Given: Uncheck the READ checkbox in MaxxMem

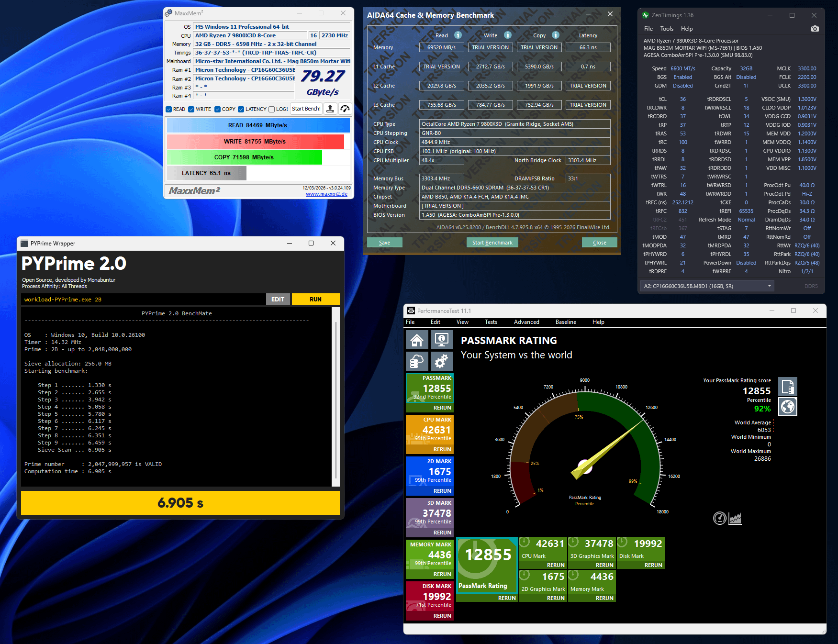Looking at the screenshot, I should click(169, 110).
